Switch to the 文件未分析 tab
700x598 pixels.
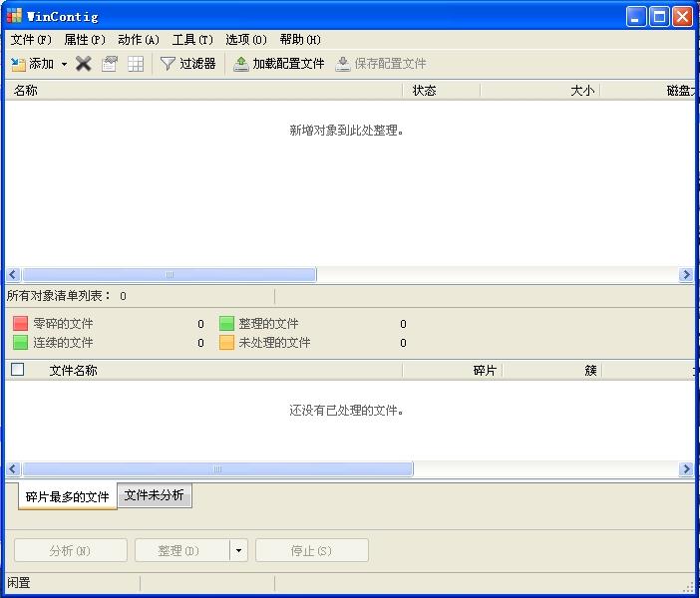(154, 495)
